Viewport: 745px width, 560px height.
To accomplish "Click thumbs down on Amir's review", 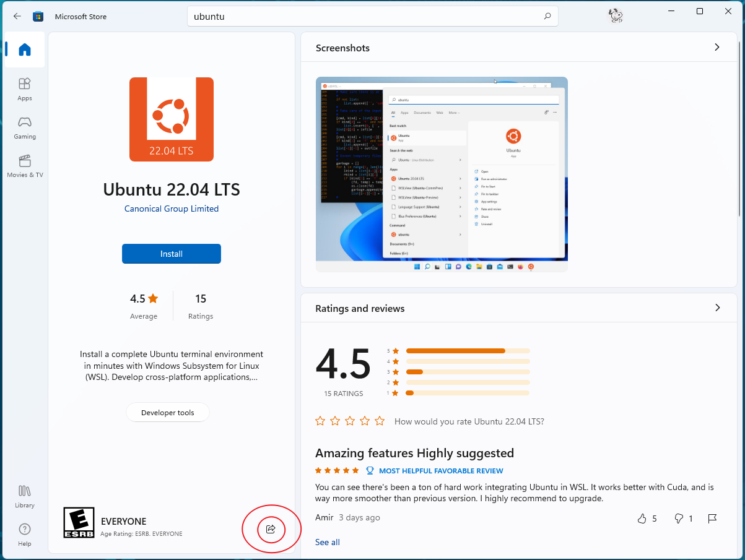I will tap(679, 519).
